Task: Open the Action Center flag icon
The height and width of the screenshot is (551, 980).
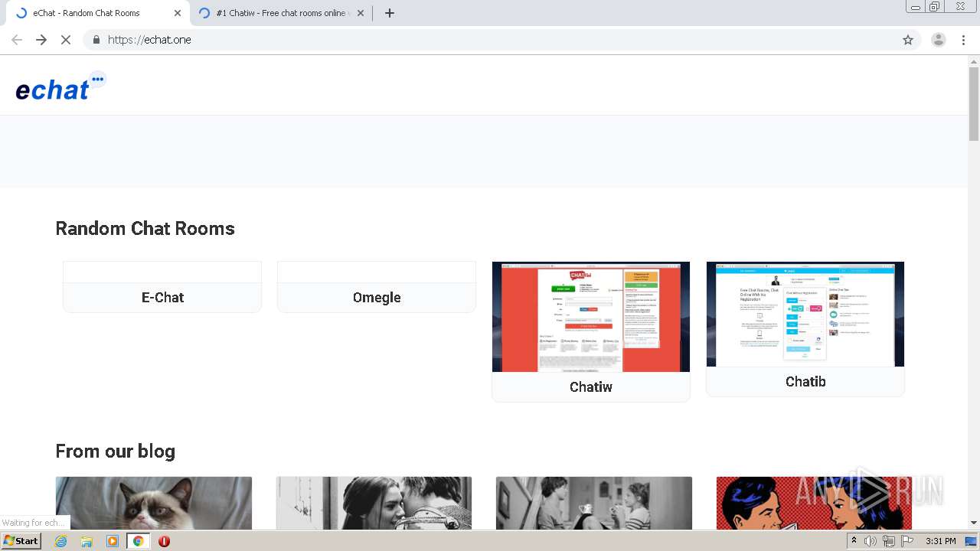Action: coord(907,541)
